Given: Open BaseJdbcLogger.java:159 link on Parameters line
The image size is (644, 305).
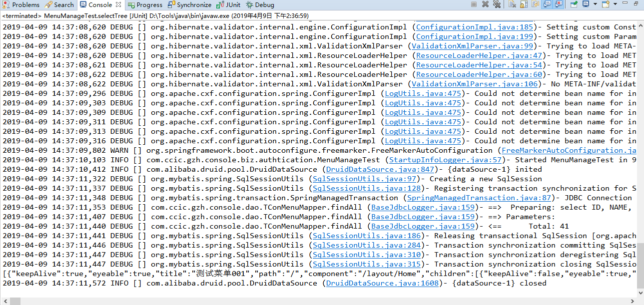Looking at the screenshot, I should coord(423,217).
